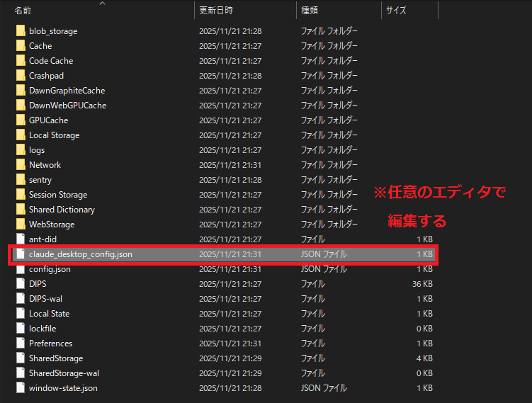The width and height of the screenshot is (532, 403).
Task: Click the Local State file icon
Action: tap(21, 314)
